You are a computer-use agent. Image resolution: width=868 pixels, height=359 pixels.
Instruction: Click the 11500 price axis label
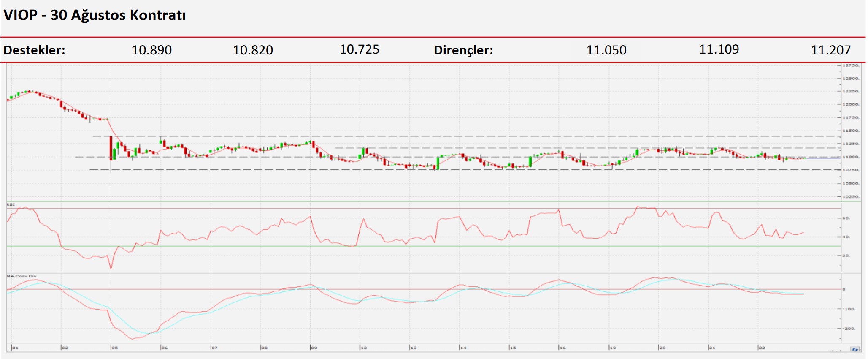pyautogui.click(x=851, y=131)
